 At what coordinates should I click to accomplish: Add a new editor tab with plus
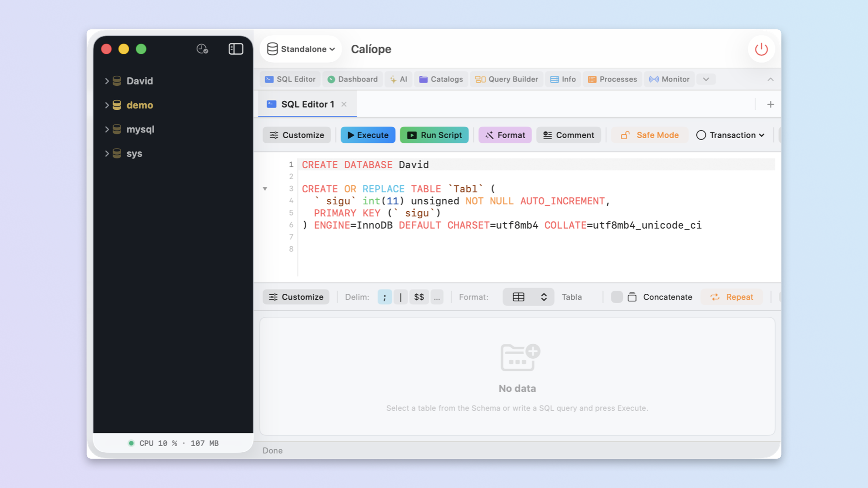[770, 104]
